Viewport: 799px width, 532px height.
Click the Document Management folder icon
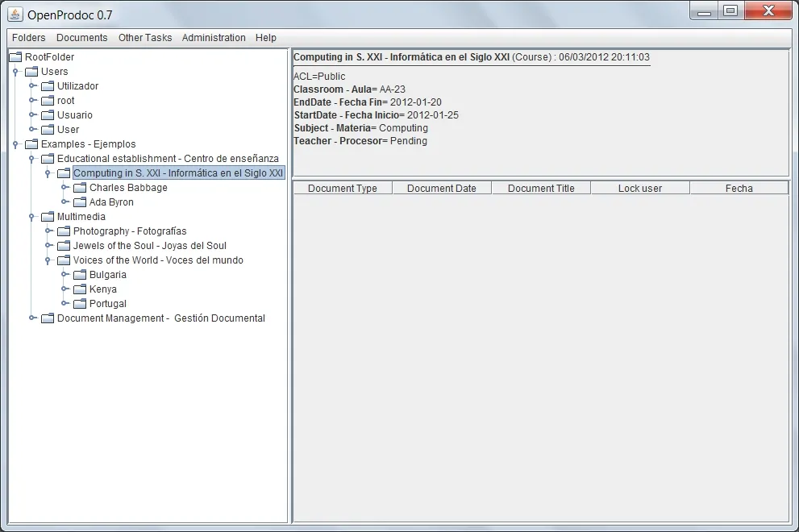[47, 318]
